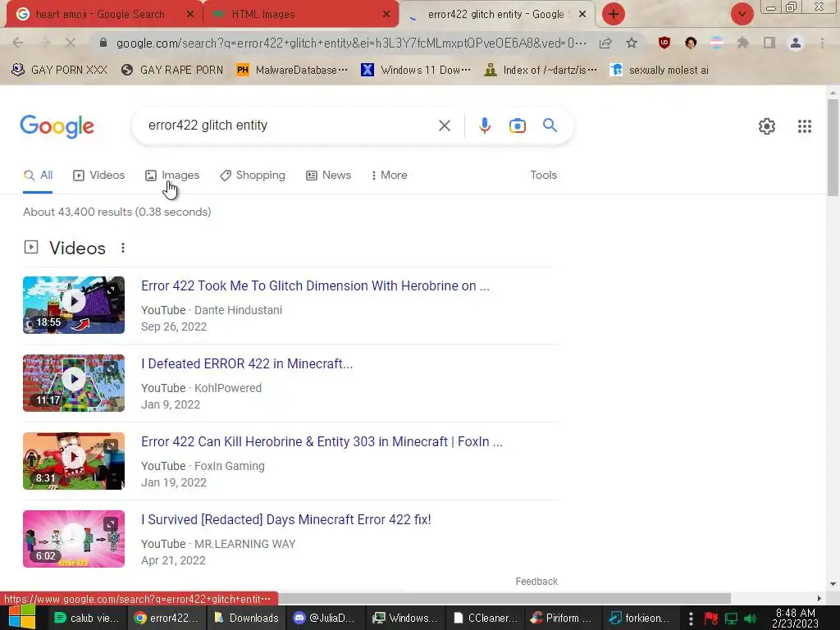Screen dimensions: 840x630
Task: Click the Feedback link
Action: 536,582
